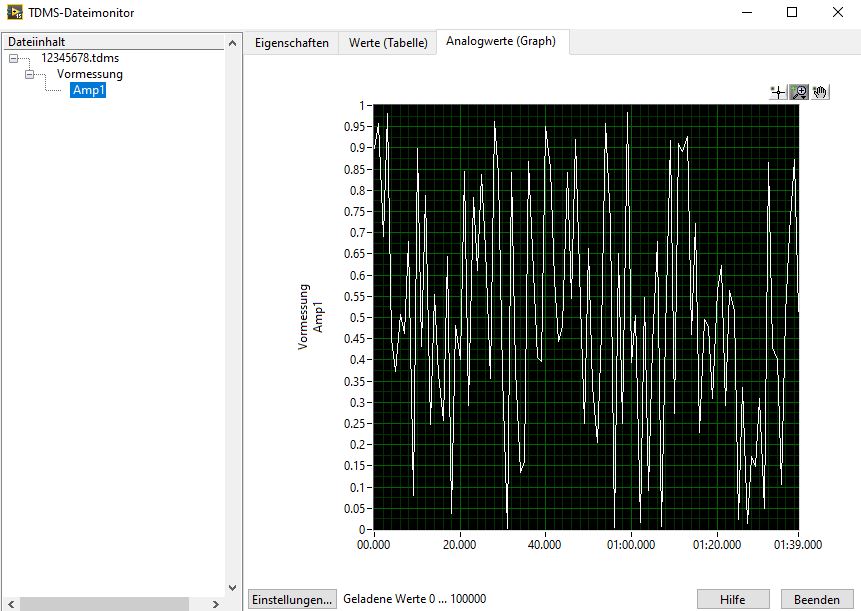
Task: Switch to the Eigenschaften tab
Action: tap(292, 43)
